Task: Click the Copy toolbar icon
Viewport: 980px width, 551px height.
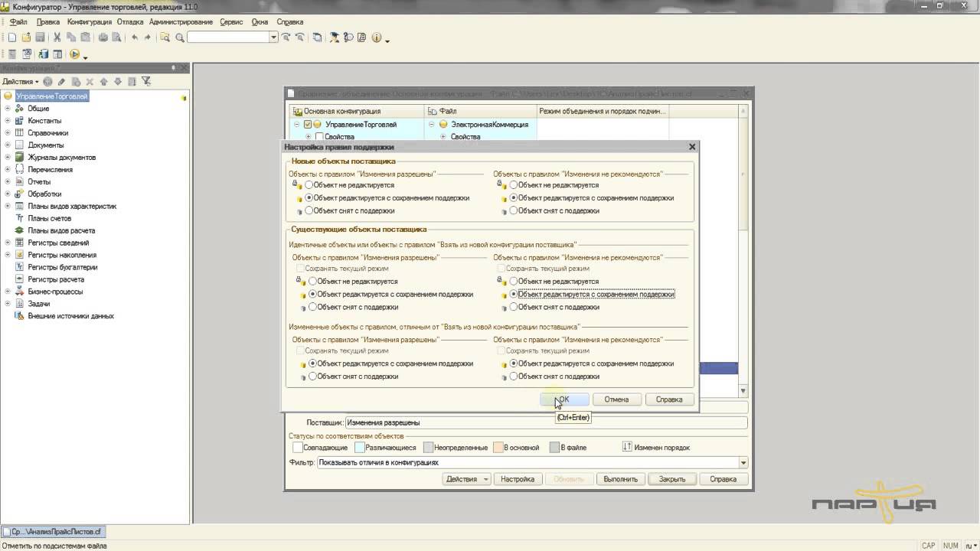Action: click(x=71, y=37)
